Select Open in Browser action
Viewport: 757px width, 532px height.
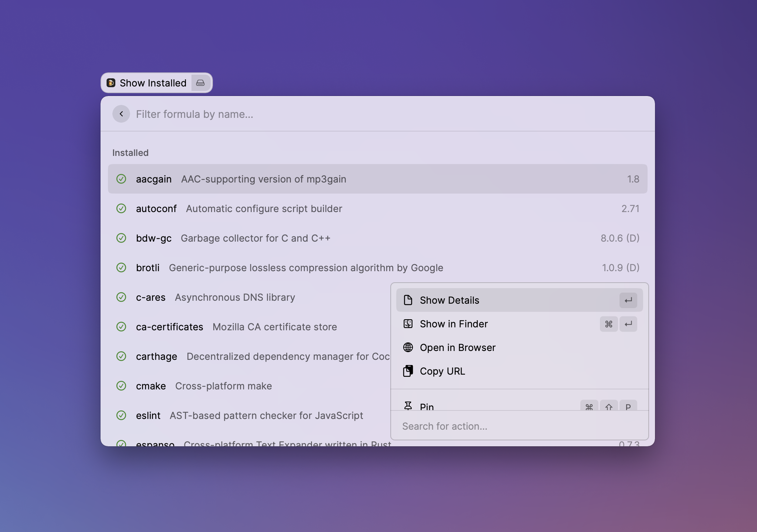click(x=458, y=347)
